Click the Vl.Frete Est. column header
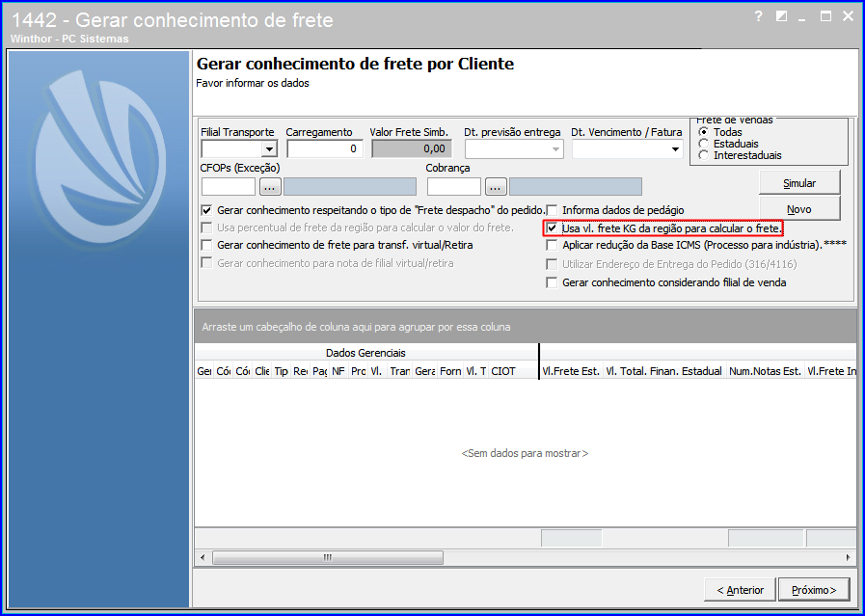Viewport: 865px width, 616px height. (571, 371)
